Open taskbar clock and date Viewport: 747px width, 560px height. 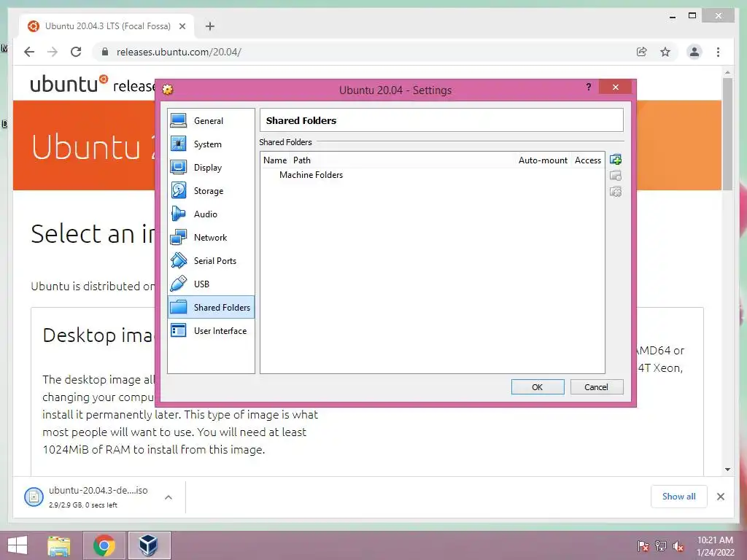coord(716,546)
